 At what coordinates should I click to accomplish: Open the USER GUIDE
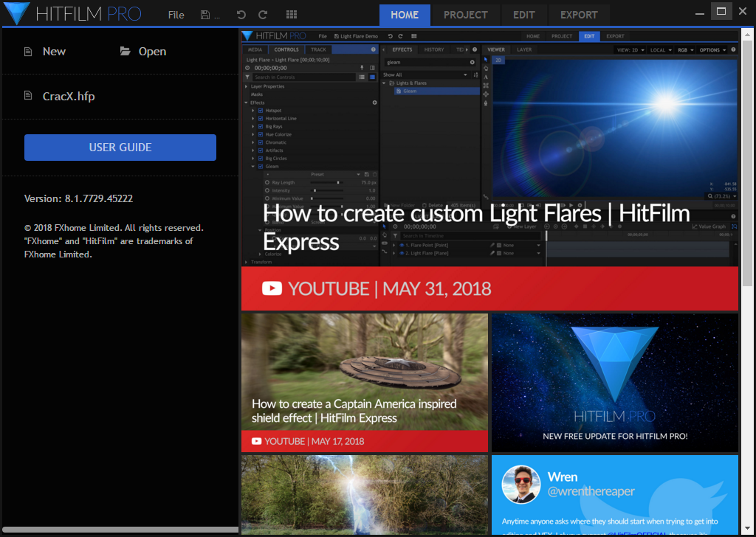point(120,148)
